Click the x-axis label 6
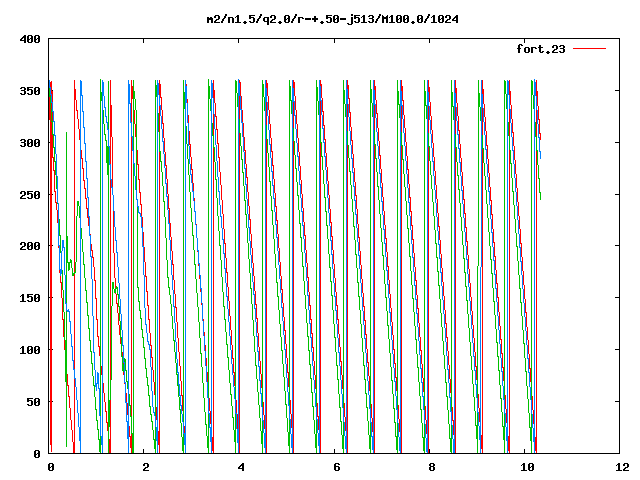This screenshot has height=480, width=640. (337, 467)
